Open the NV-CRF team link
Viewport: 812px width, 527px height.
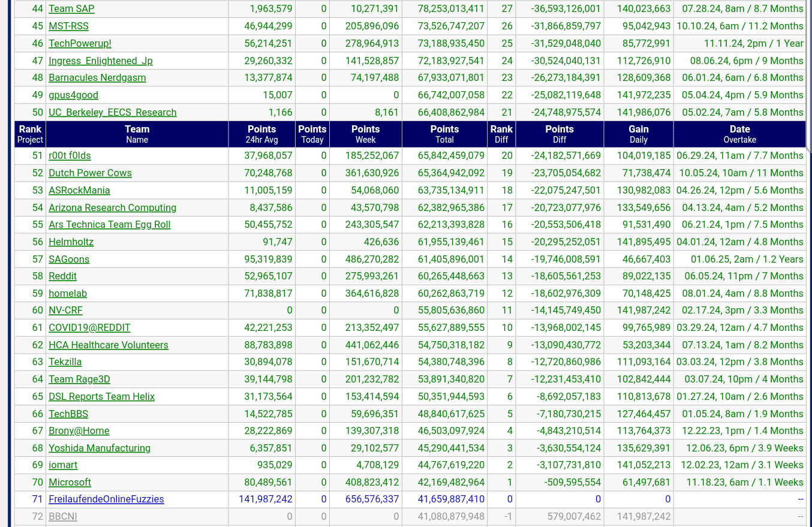[65, 311]
